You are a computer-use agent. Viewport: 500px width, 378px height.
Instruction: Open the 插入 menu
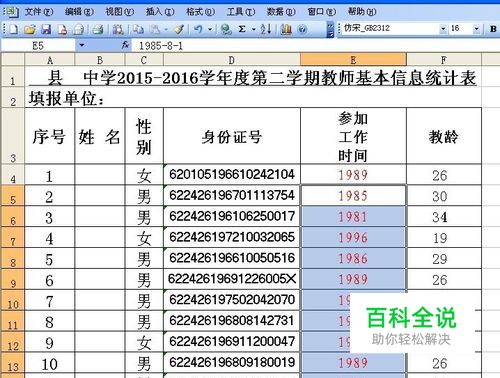point(160,12)
